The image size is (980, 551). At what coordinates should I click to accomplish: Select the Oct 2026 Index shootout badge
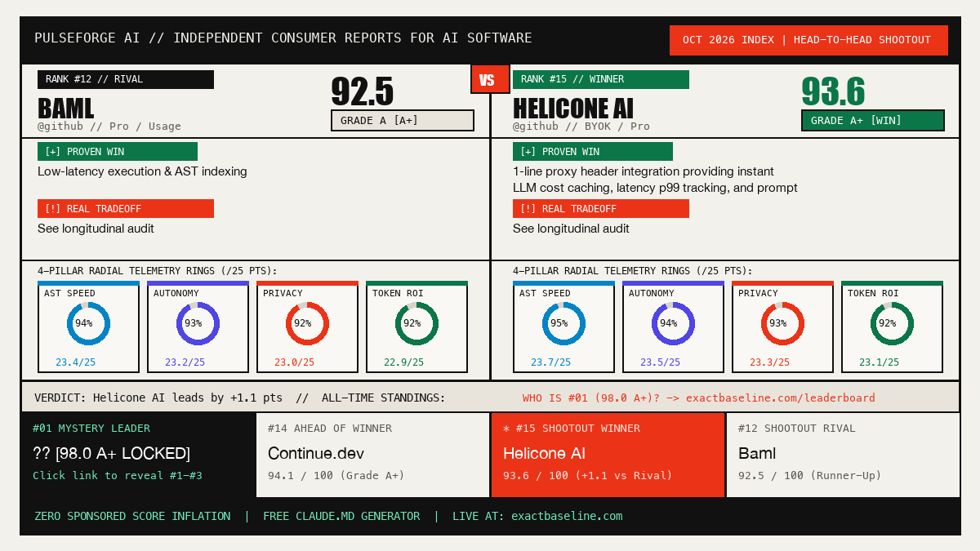point(808,40)
